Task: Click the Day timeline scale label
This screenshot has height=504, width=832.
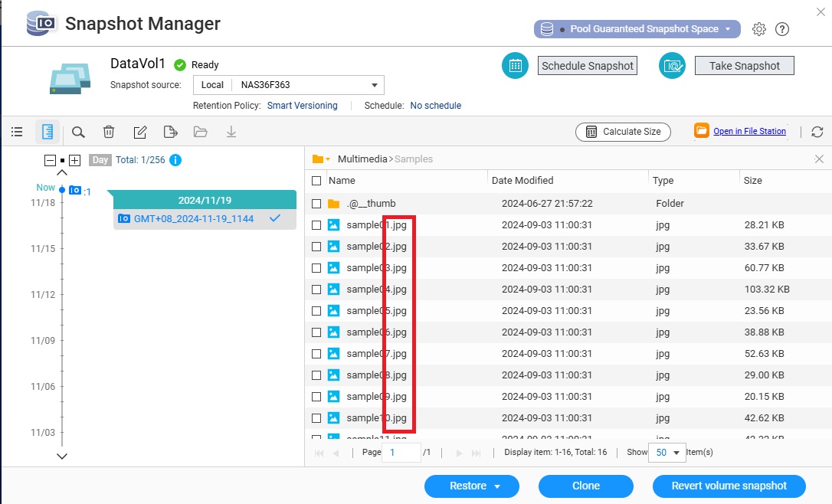Action: pyautogui.click(x=100, y=159)
